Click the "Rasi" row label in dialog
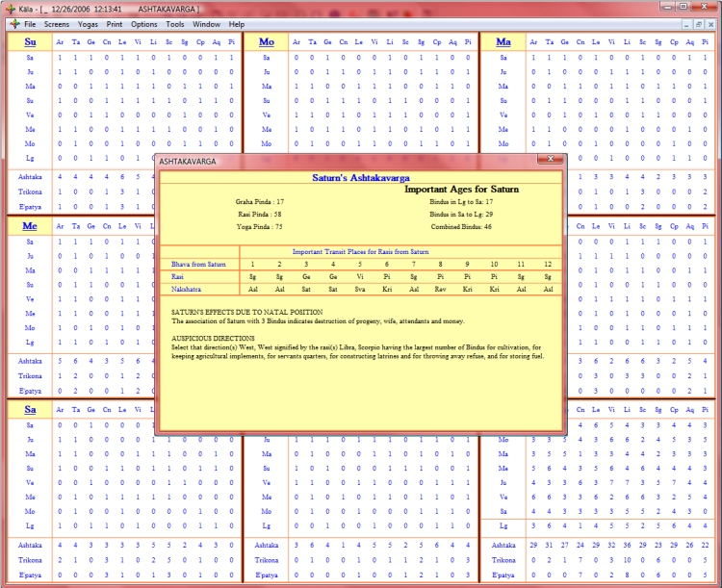This screenshot has height=588, width=722. click(x=177, y=277)
